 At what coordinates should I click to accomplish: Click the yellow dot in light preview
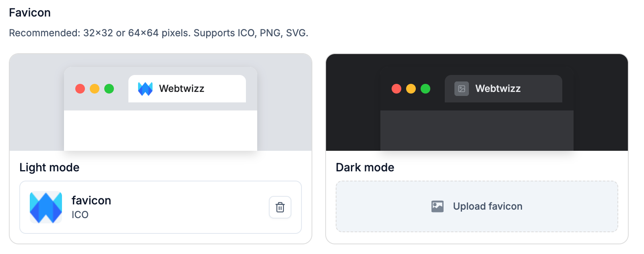pyautogui.click(x=95, y=89)
